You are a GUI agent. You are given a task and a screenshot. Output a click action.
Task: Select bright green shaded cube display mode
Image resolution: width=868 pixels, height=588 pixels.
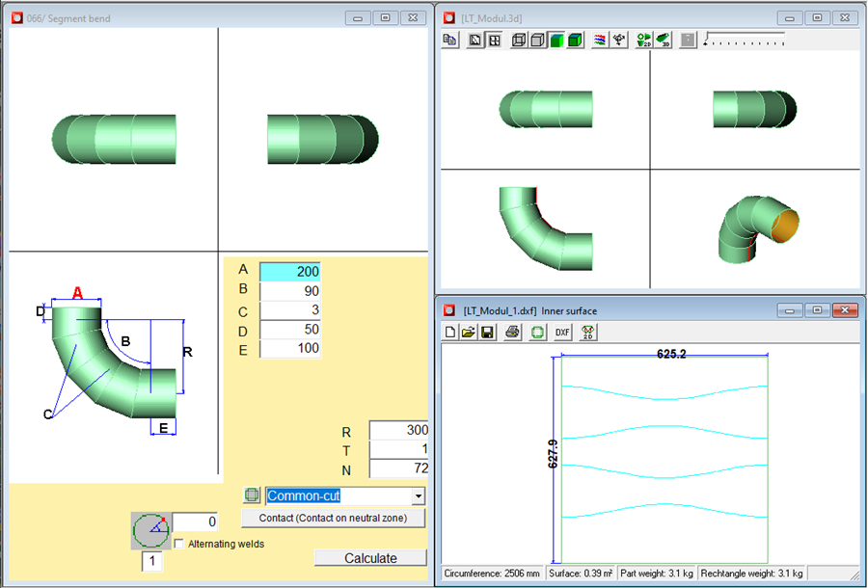tap(556, 40)
